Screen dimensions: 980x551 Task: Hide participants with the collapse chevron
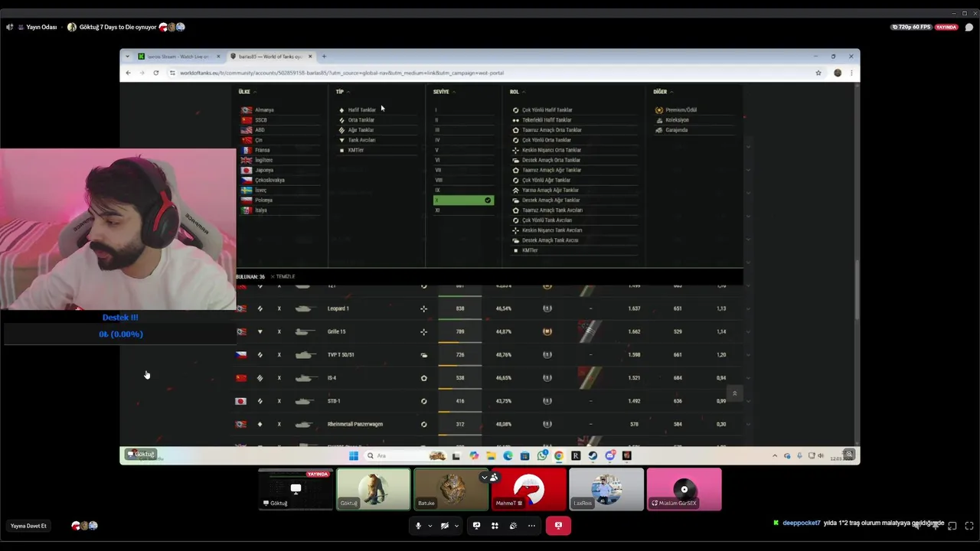pyautogui.click(x=484, y=477)
